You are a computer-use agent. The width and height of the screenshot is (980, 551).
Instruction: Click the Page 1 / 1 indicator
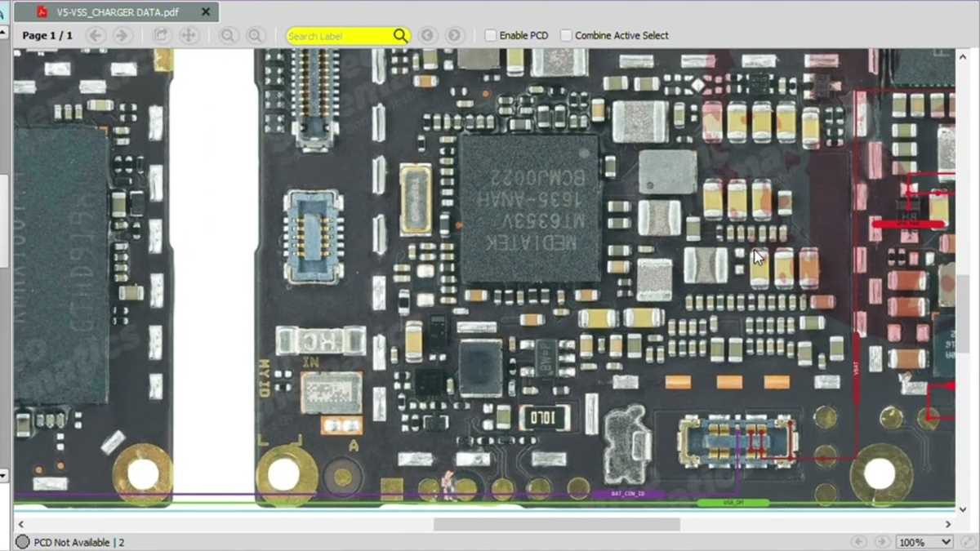(x=47, y=35)
